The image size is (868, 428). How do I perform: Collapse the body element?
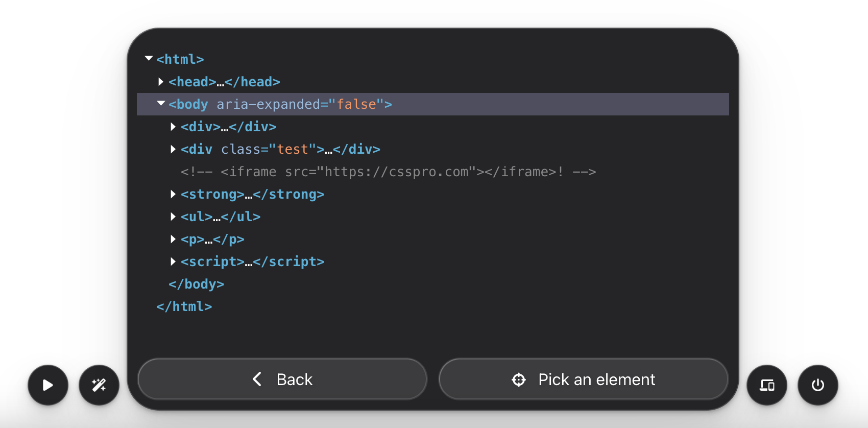(161, 104)
